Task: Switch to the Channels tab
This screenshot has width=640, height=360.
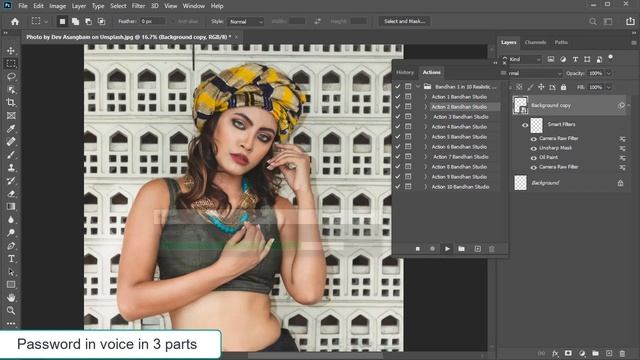Action: [x=535, y=42]
